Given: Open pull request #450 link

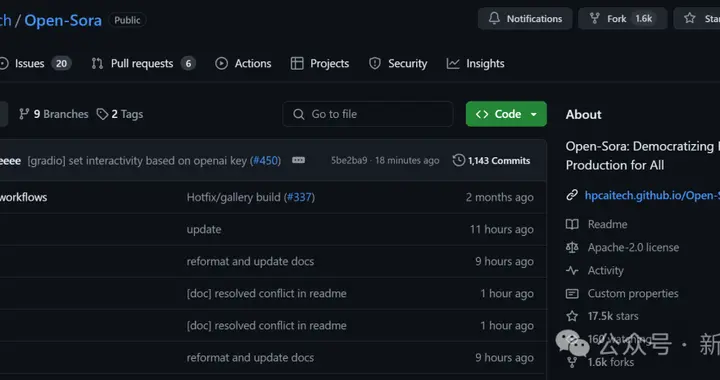Looking at the screenshot, I should click(x=266, y=161).
